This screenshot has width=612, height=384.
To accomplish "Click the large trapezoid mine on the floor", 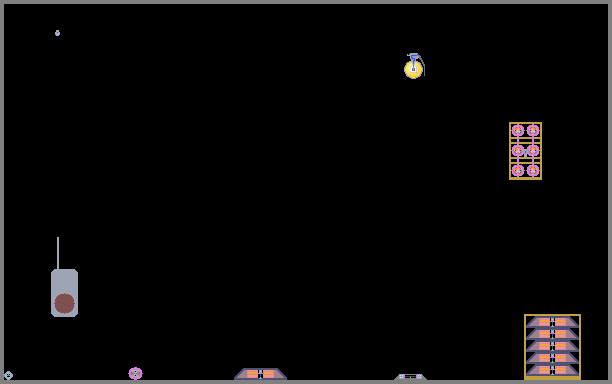I will (260, 374).
